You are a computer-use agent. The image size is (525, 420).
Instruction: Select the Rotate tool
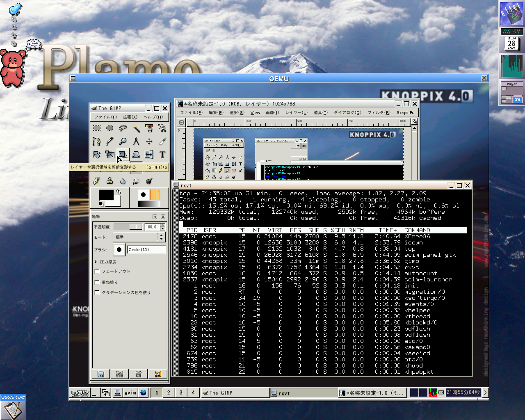97,155
